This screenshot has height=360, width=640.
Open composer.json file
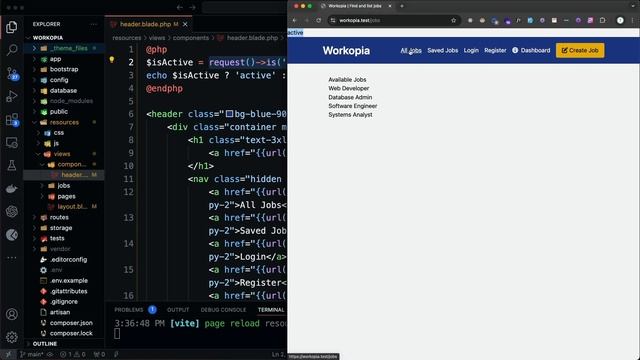(71, 323)
